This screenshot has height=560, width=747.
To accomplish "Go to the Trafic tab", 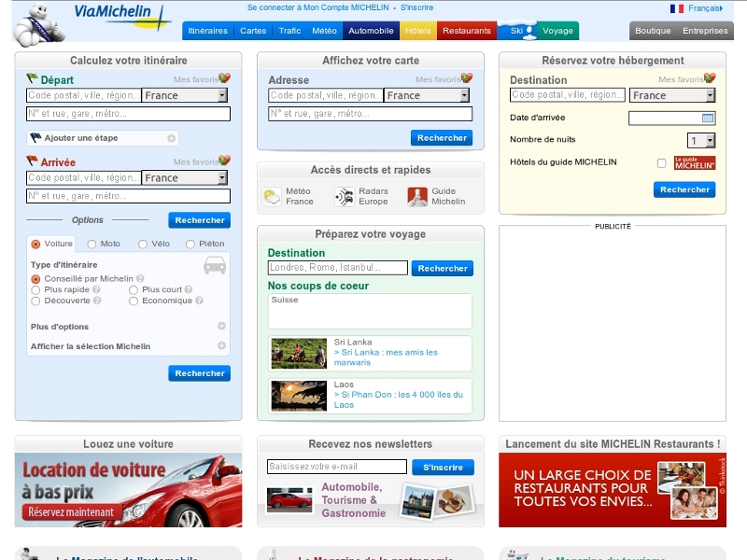I will coord(289,31).
